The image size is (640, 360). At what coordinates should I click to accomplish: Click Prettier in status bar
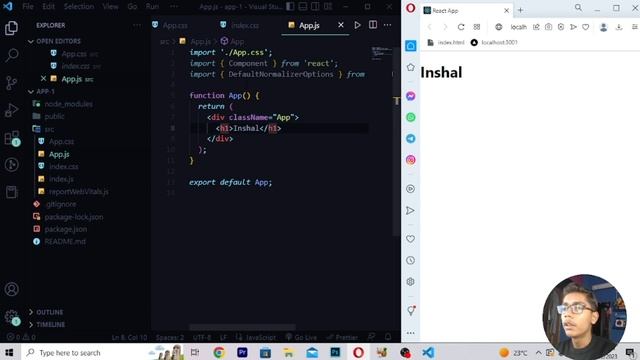click(x=342, y=338)
